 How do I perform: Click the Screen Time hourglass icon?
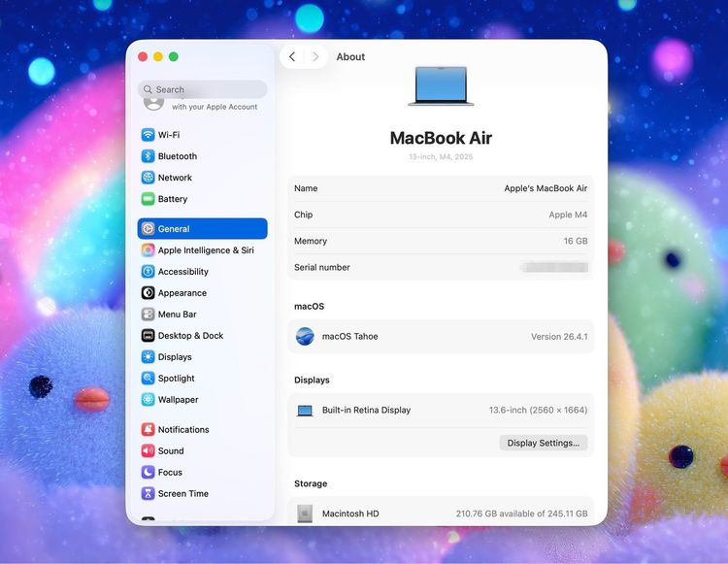point(148,493)
